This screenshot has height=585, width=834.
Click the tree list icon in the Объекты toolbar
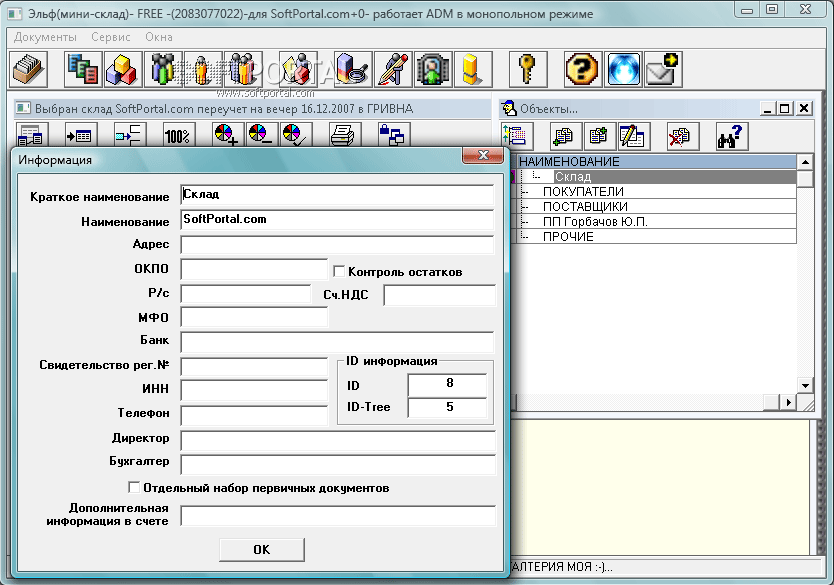pyautogui.click(x=516, y=136)
